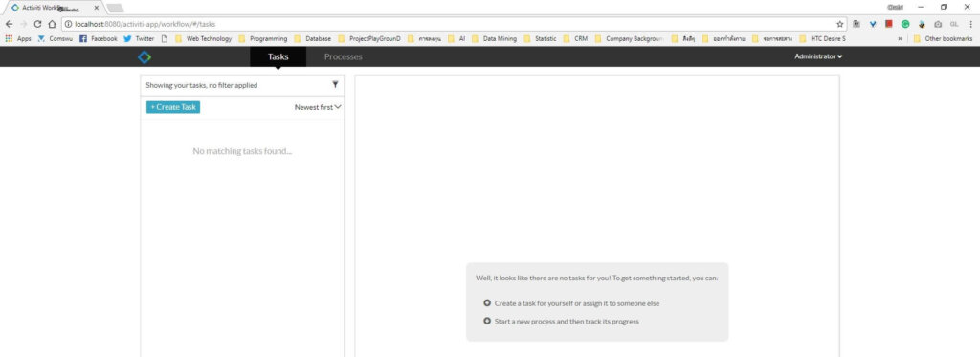This screenshot has height=357, width=980.
Task: Switch to the Tasks tab
Action: pos(278,56)
